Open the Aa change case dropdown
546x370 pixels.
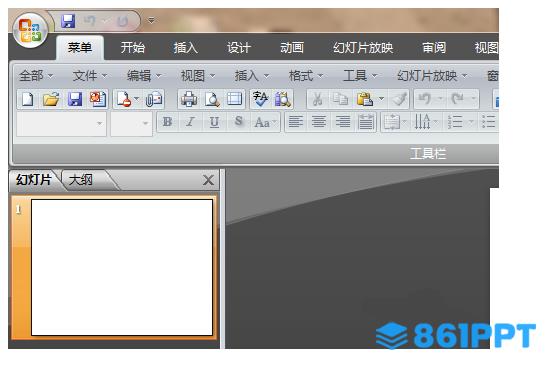tap(265, 122)
